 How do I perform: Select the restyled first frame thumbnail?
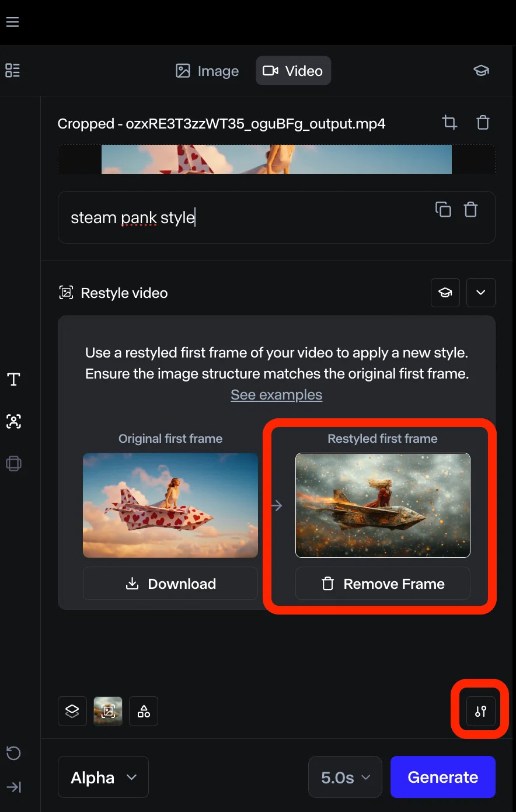[383, 505]
